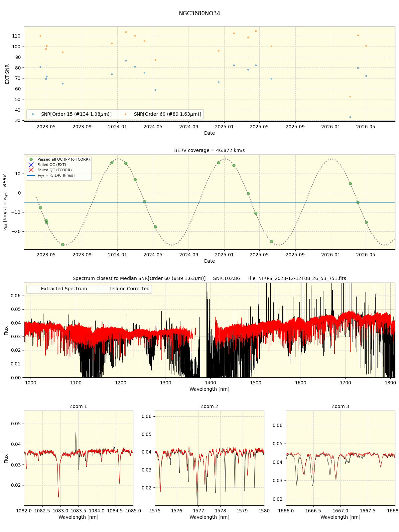Click the 1667.0 tick label in Zoom 3

point(340,511)
